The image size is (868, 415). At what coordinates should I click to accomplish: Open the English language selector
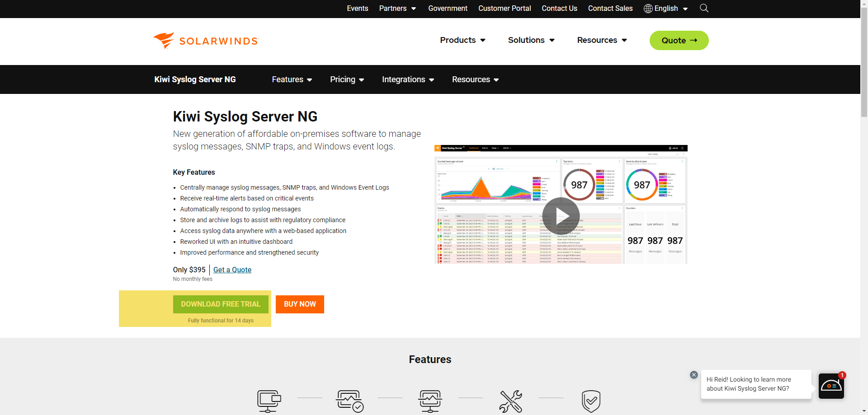click(x=666, y=9)
